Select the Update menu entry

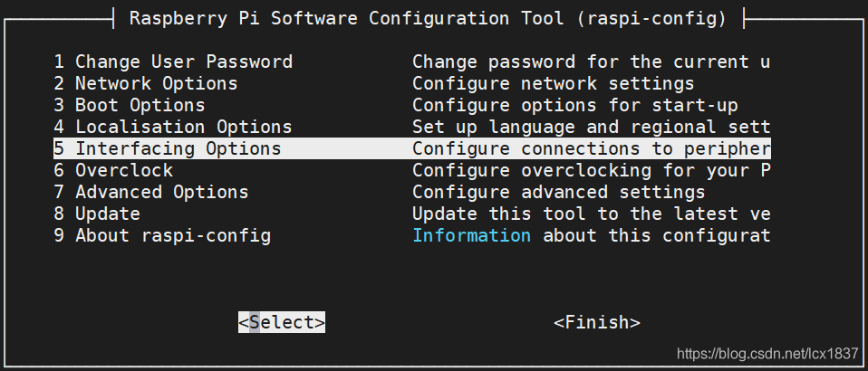[107, 214]
